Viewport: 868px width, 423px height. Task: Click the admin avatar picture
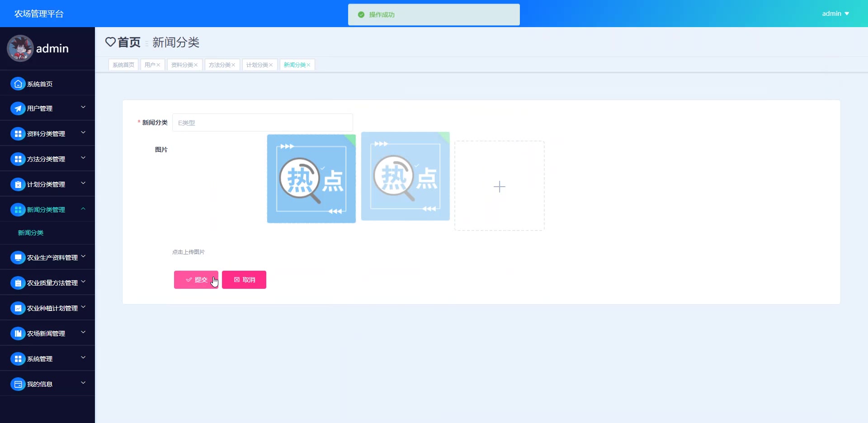pos(20,48)
